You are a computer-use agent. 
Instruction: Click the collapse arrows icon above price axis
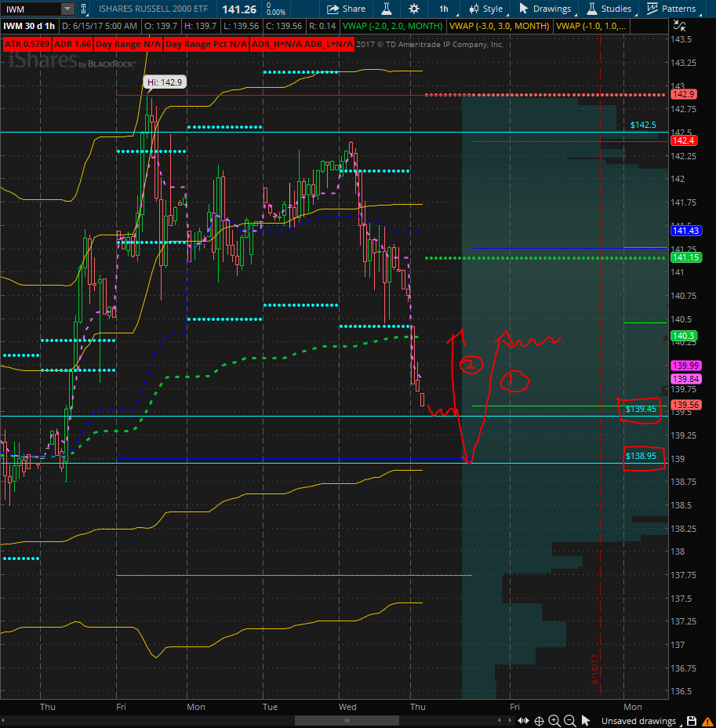tap(679, 26)
